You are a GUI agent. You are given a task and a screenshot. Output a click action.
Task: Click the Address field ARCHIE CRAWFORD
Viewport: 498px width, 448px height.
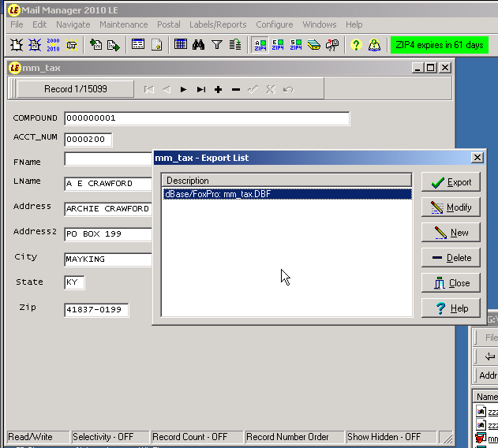(x=108, y=209)
